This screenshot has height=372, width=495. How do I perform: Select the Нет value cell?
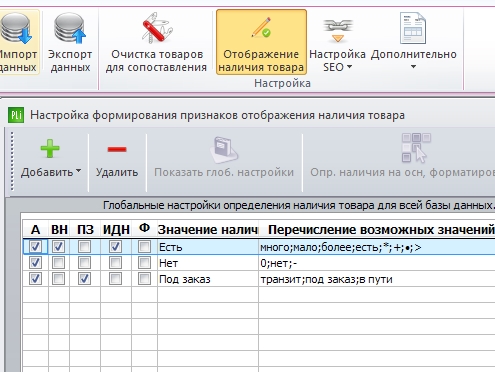(208, 263)
